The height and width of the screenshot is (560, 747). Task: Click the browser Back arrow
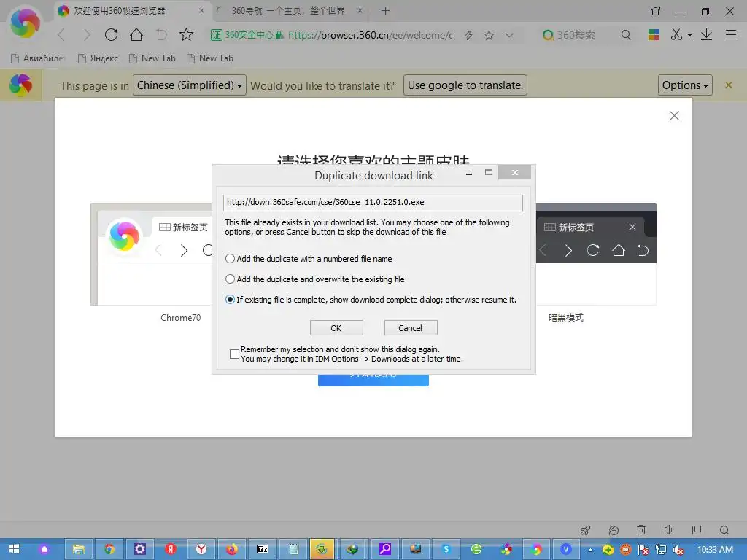[61, 35]
